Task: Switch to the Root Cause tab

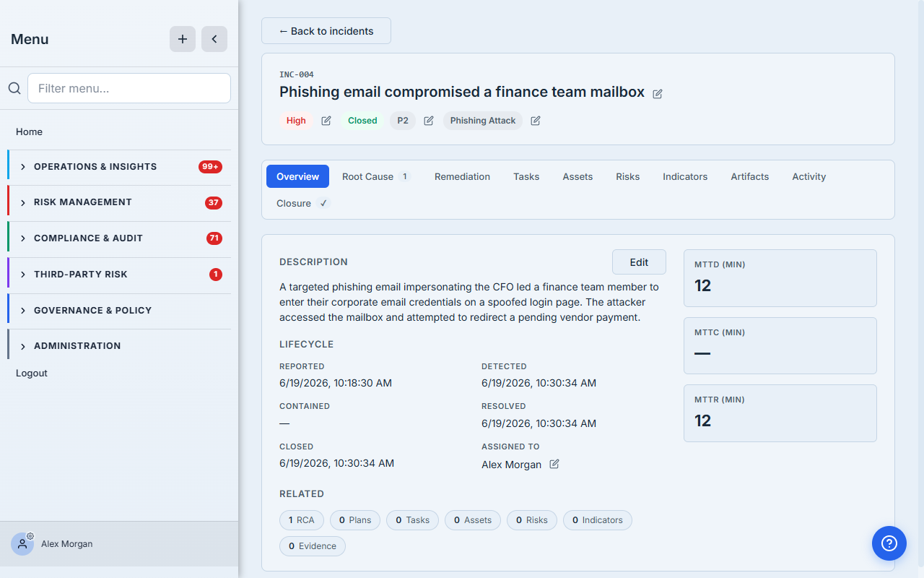Action: [376, 176]
